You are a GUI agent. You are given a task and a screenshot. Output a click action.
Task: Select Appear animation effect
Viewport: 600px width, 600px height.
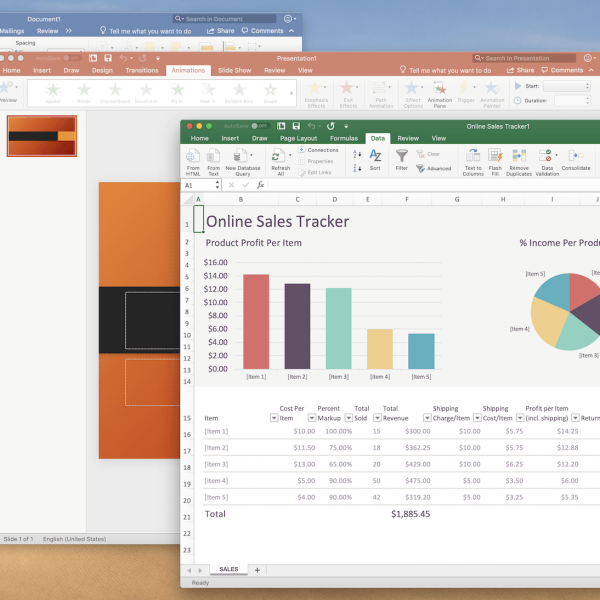click(53, 93)
